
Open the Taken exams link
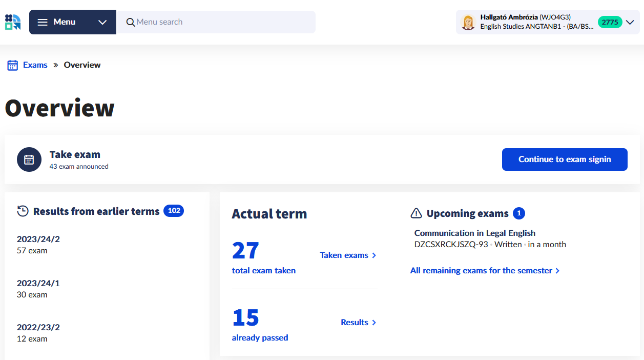tap(348, 255)
